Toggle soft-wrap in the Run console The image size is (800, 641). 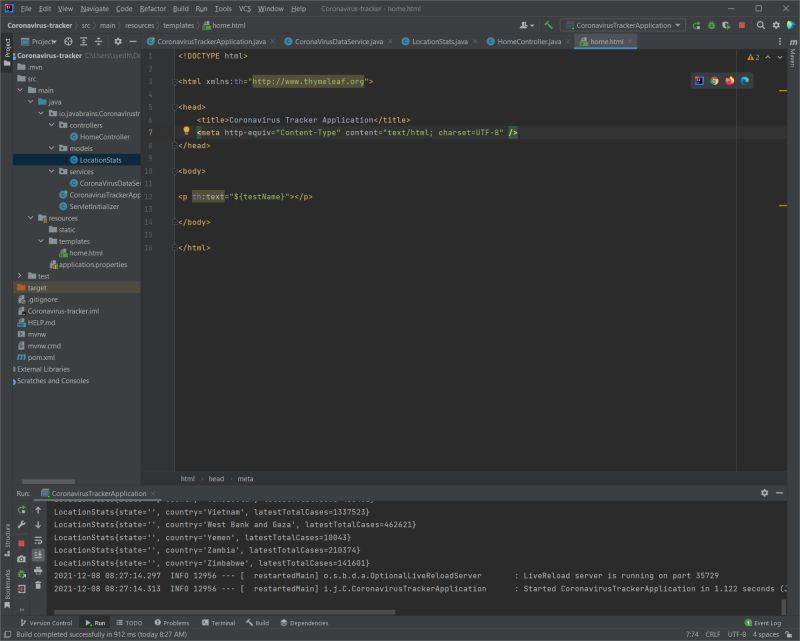point(38,539)
